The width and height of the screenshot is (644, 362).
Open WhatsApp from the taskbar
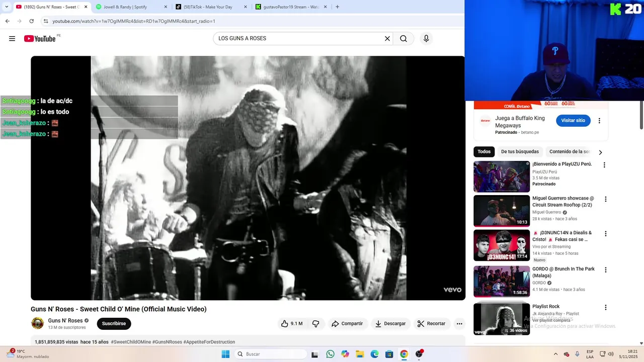click(330, 354)
